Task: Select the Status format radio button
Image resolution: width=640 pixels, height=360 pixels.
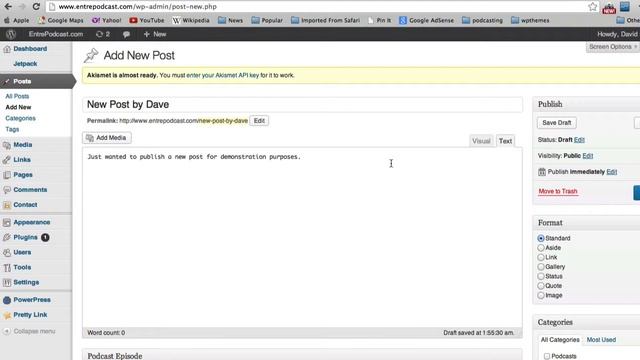Action: click(541, 276)
